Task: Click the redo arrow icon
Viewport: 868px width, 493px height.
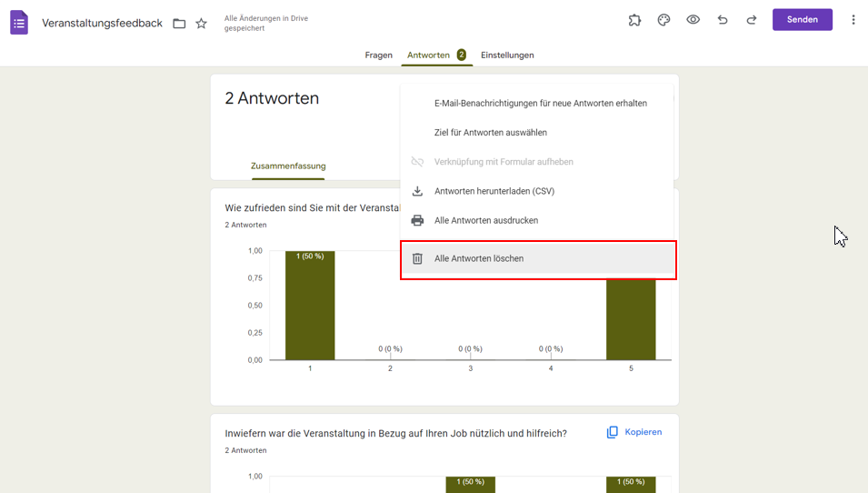Action: (751, 20)
